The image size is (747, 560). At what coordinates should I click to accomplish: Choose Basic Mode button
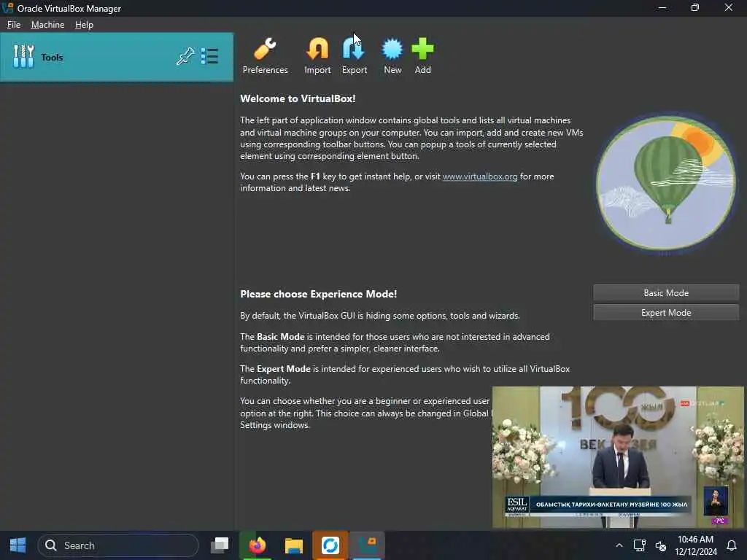666,293
